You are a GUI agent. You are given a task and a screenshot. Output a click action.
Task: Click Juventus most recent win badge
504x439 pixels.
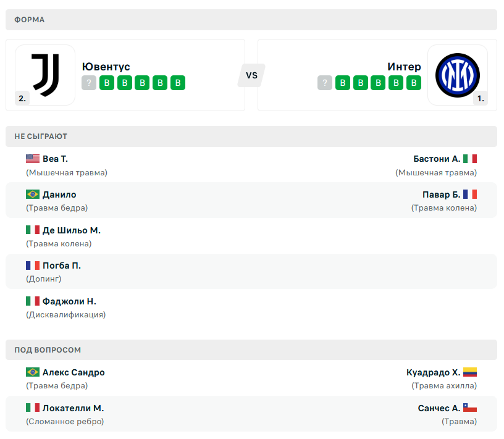[107, 83]
